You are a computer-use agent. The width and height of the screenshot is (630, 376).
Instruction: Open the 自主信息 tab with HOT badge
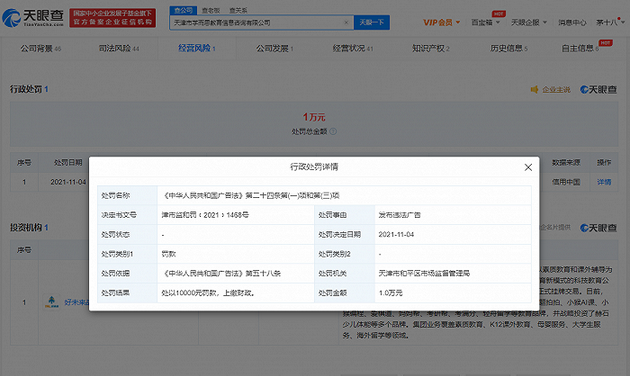tap(580, 49)
